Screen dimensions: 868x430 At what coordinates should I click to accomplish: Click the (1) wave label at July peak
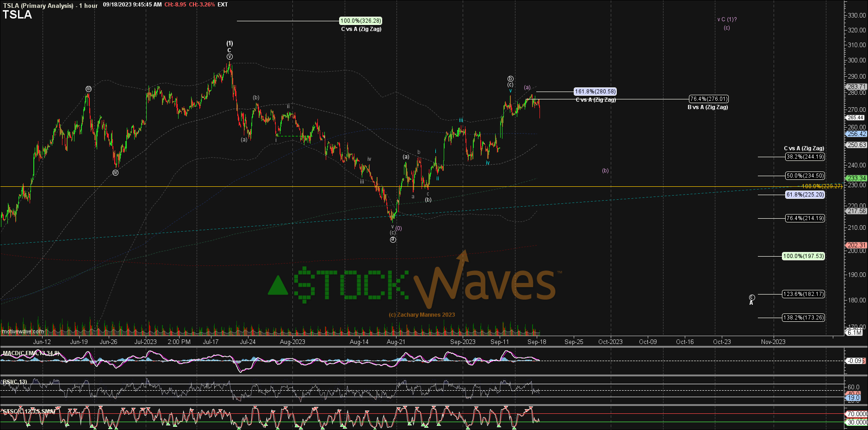pos(229,43)
